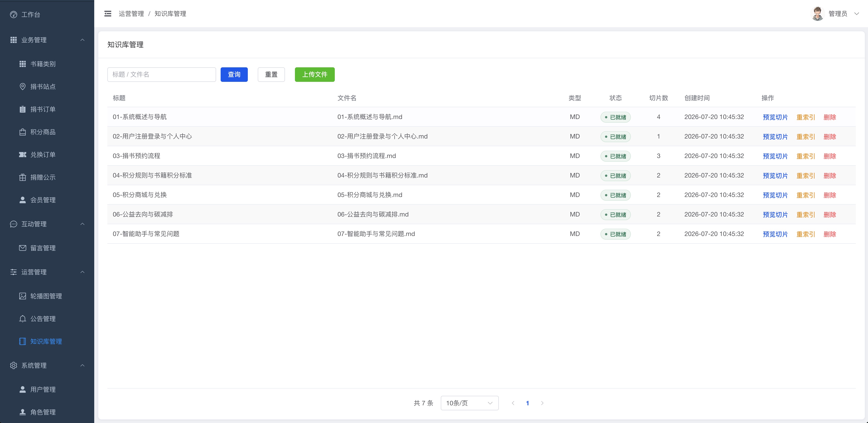The height and width of the screenshot is (423, 868).
Task: Click the 留言管理 envelope icon
Action: pos(23,248)
